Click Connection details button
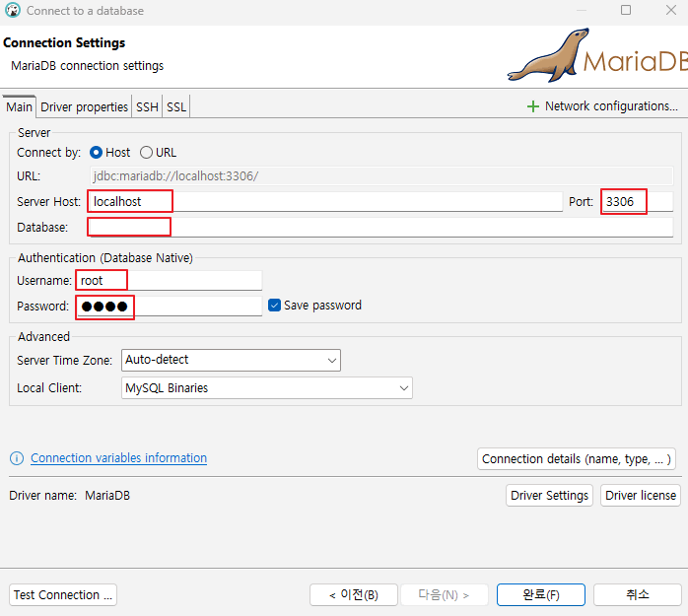688x616 pixels. (576, 459)
